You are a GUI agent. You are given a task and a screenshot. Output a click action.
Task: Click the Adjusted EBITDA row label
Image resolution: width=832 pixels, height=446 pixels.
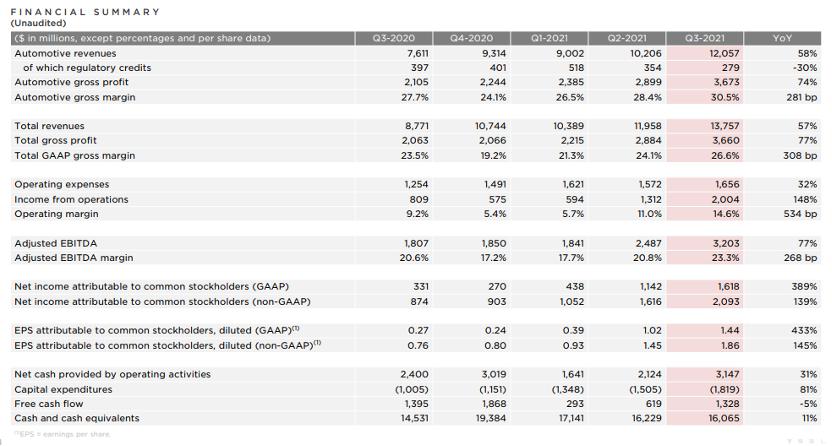56,243
